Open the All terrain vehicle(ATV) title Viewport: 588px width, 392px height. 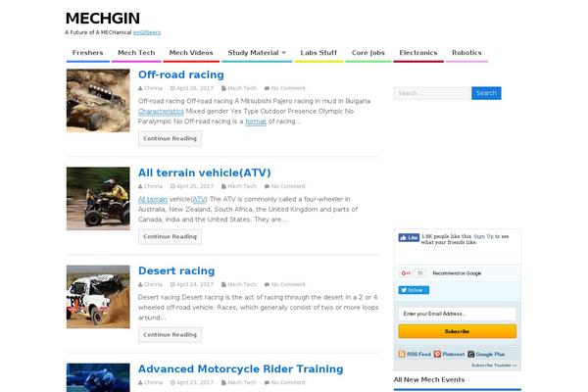coord(205,172)
